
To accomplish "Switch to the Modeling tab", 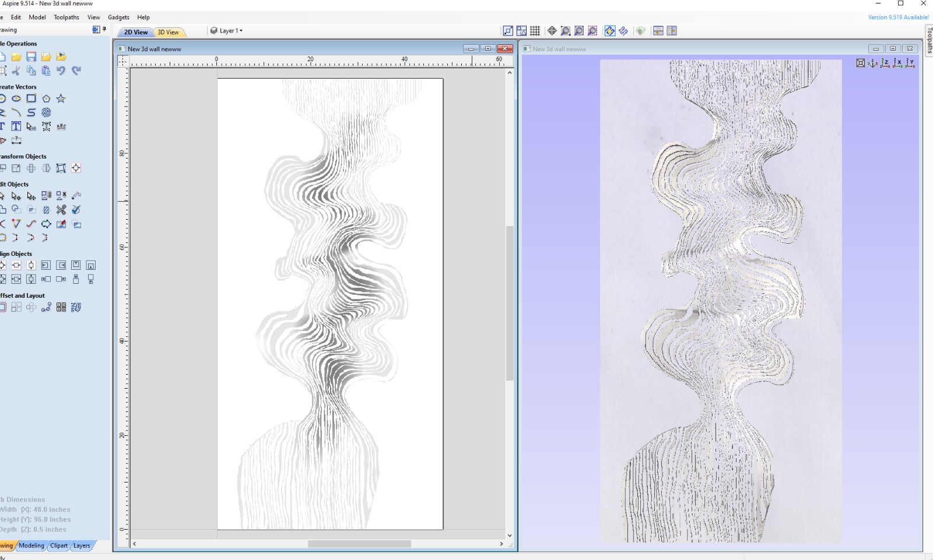I will [31, 546].
